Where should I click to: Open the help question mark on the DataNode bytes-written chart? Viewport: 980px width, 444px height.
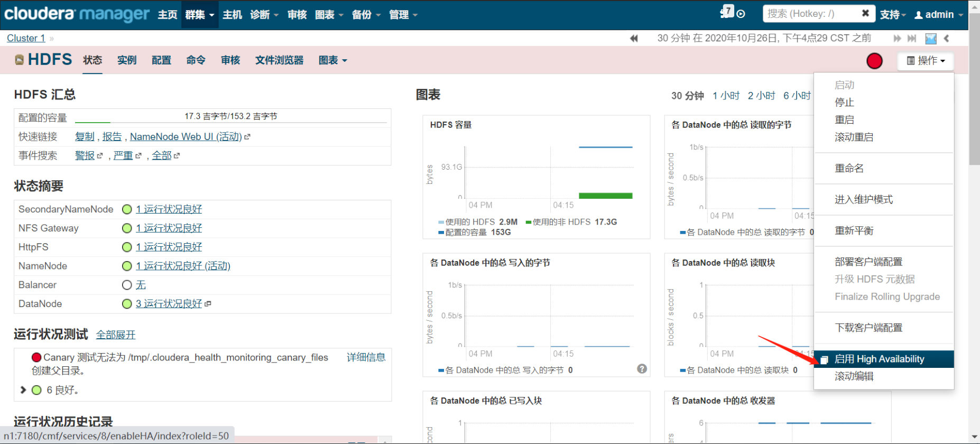642,369
